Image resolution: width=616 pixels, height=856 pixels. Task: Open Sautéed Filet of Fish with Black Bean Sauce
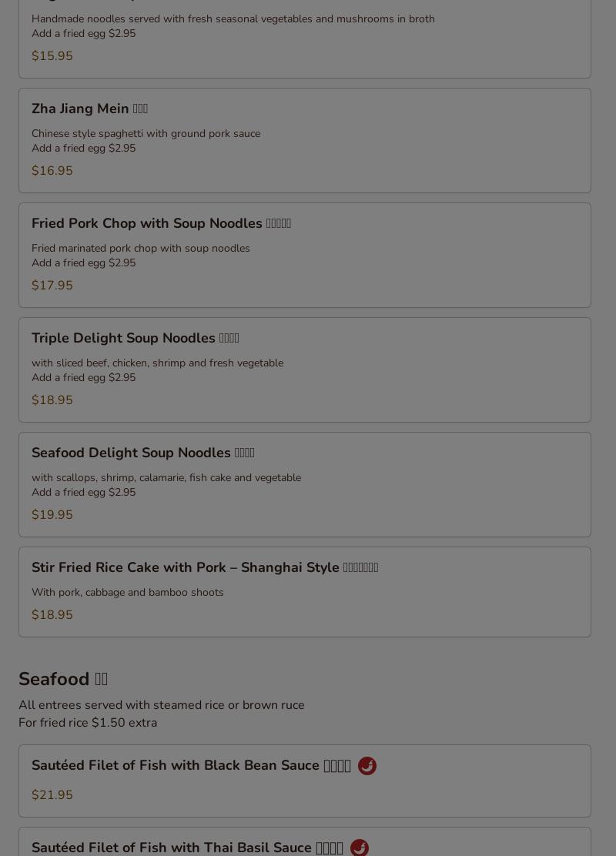tap(191, 765)
